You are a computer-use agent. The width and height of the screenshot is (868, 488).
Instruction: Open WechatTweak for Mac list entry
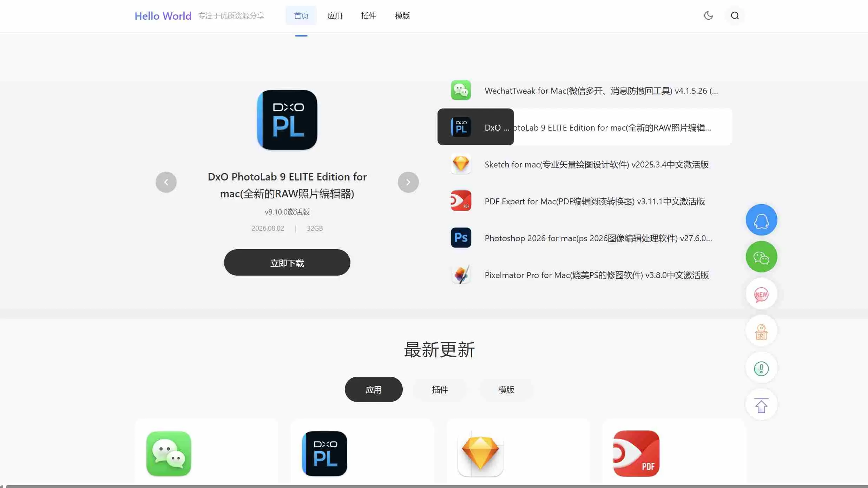585,91
